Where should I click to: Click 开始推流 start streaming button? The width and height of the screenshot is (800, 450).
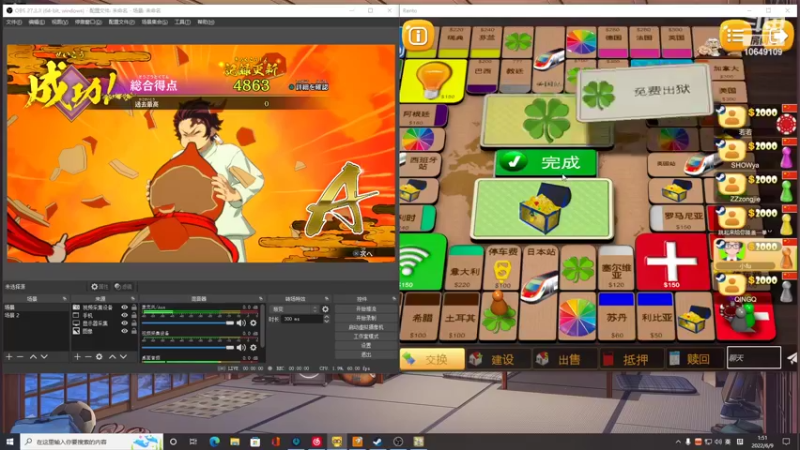point(366,309)
